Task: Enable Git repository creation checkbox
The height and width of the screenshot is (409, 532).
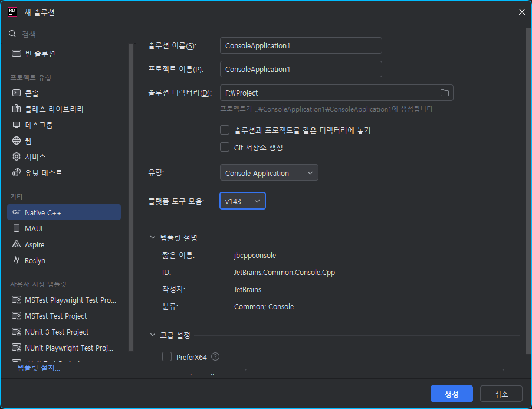Action: [x=225, y=148]
